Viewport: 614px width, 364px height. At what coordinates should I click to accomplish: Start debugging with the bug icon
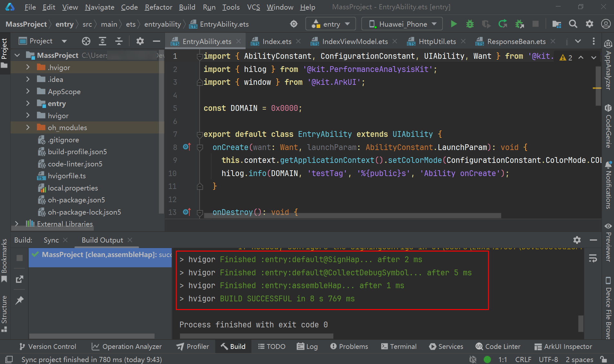point(470,24)
